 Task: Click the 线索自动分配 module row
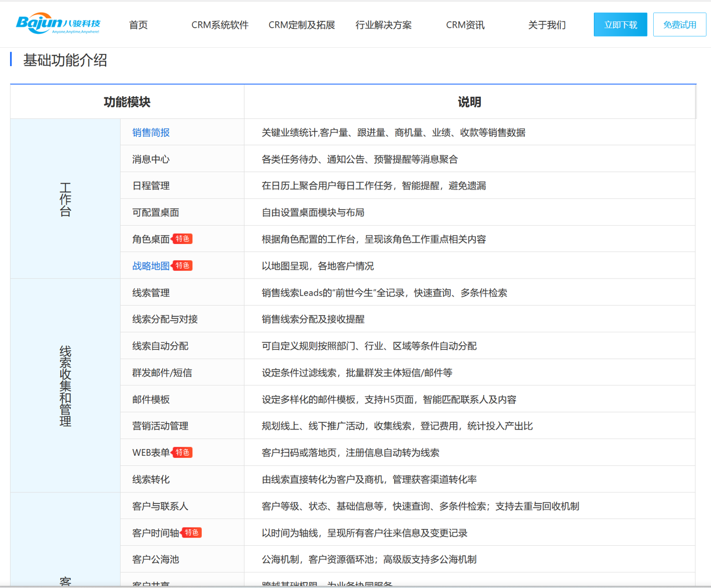pos(160,346)
